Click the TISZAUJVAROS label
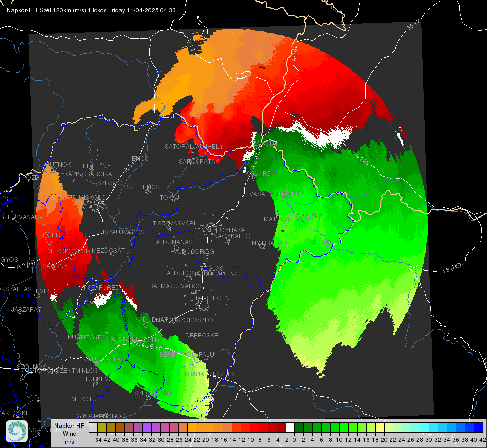Image resolution: width=487 pixels, height=448 pixels. 122,232
